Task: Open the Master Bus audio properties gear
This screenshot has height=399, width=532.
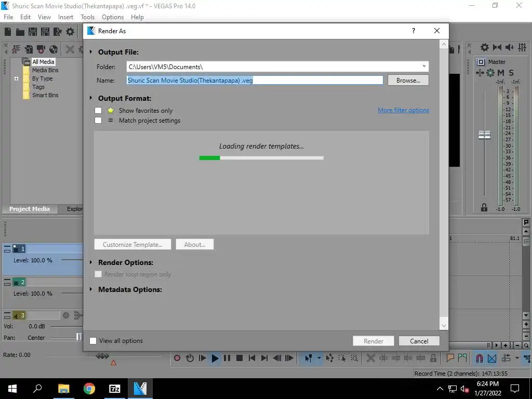Action: coord(485,47)
